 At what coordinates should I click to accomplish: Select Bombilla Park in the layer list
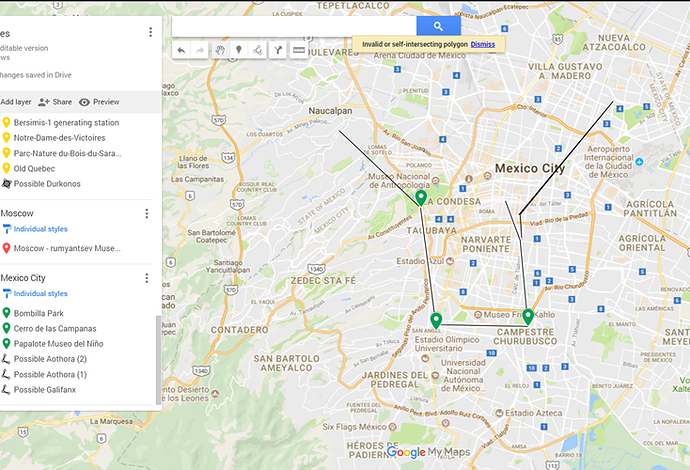[x=40, y=313]
